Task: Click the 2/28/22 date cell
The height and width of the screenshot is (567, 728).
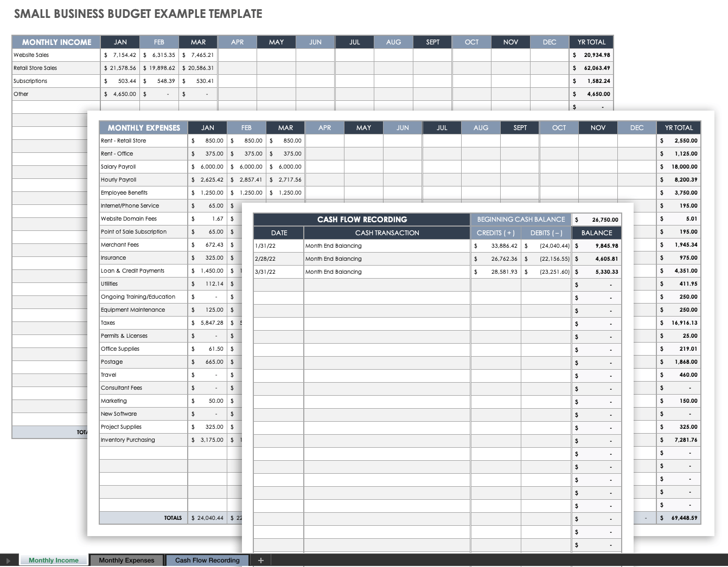Action: point(279,259)
